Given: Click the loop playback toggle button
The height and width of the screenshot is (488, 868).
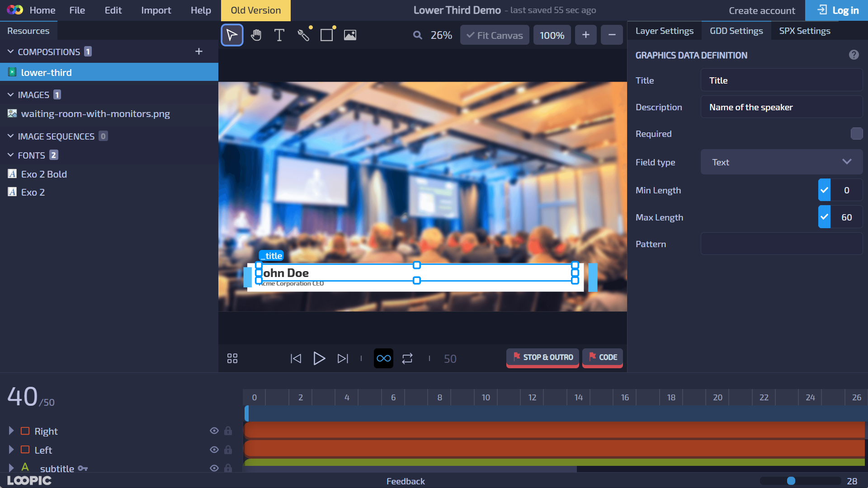Looking at the screenshot, I should click(384, 358).
